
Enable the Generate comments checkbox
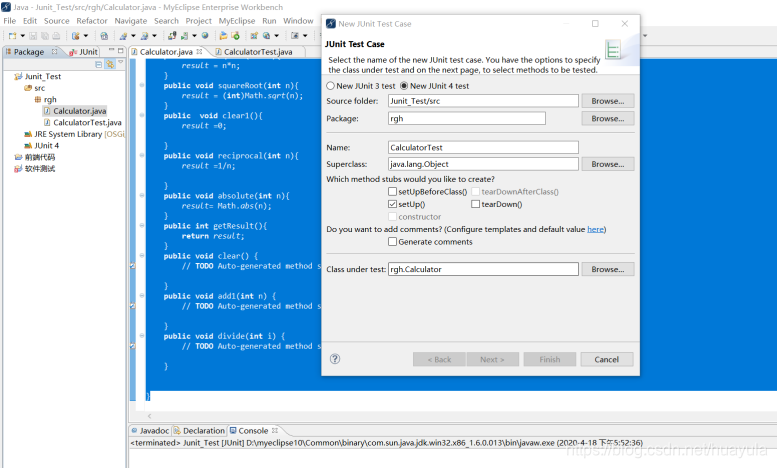click(x=392, y=242)
